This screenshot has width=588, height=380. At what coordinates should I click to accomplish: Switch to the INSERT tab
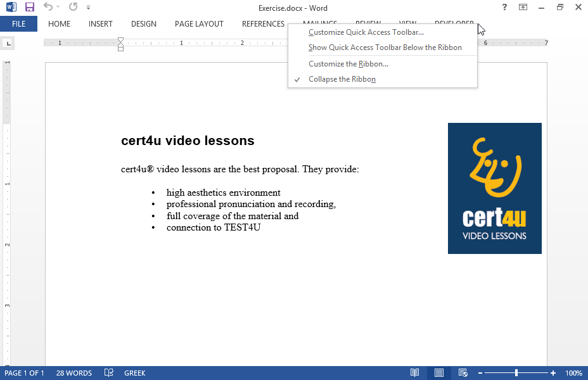tap(101, 24)
